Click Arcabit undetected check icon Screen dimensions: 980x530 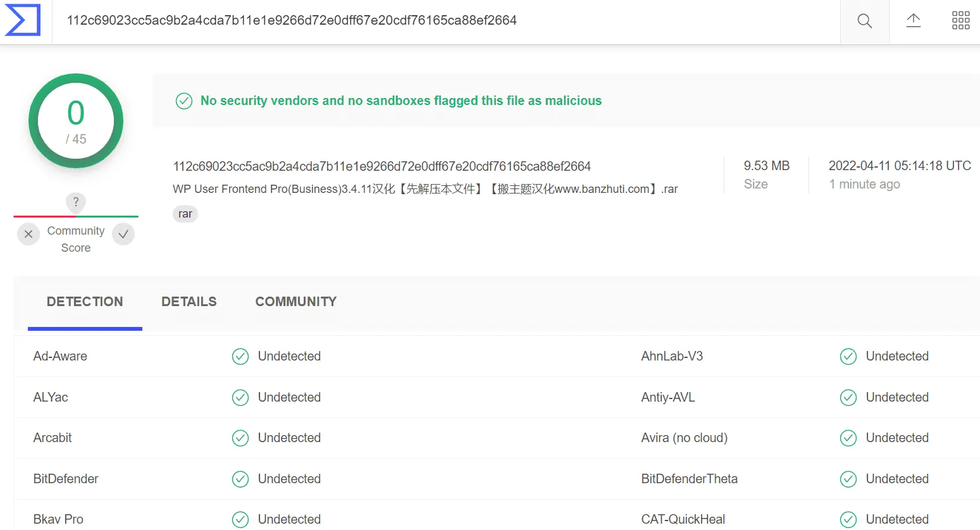click(x=240, y=438)
